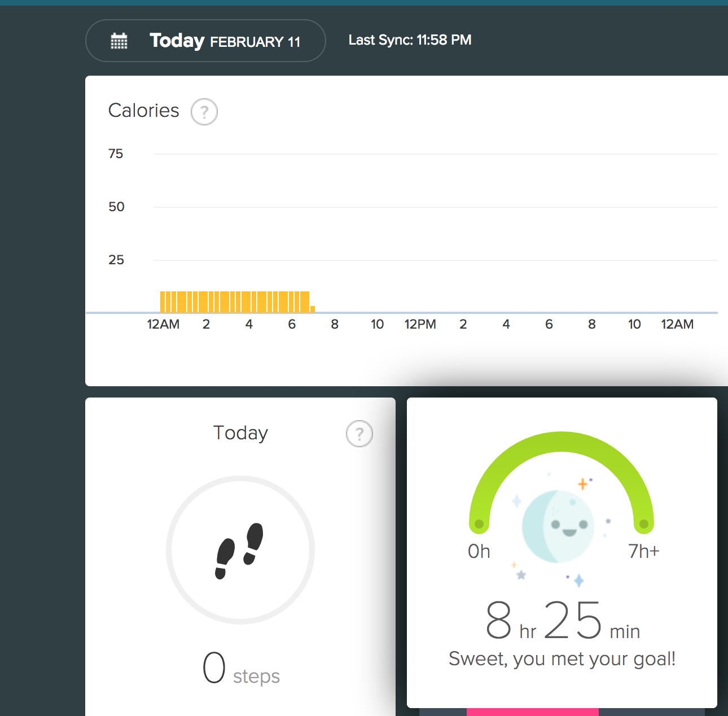Image resolution: width=728 pixels, height=716 pixels.
Task: Click the Last Sync 11:58 PM text
Action: (410, 40)
